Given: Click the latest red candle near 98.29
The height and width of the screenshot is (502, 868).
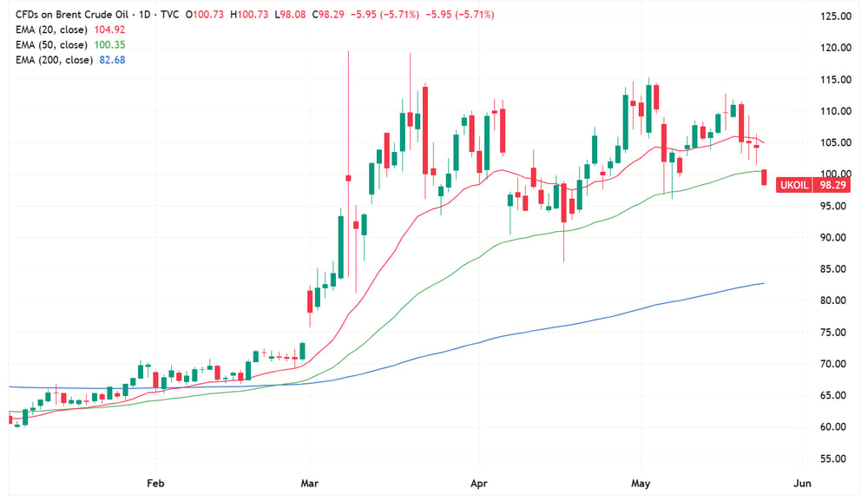Looking at the screenshot, I should [764, 177].
